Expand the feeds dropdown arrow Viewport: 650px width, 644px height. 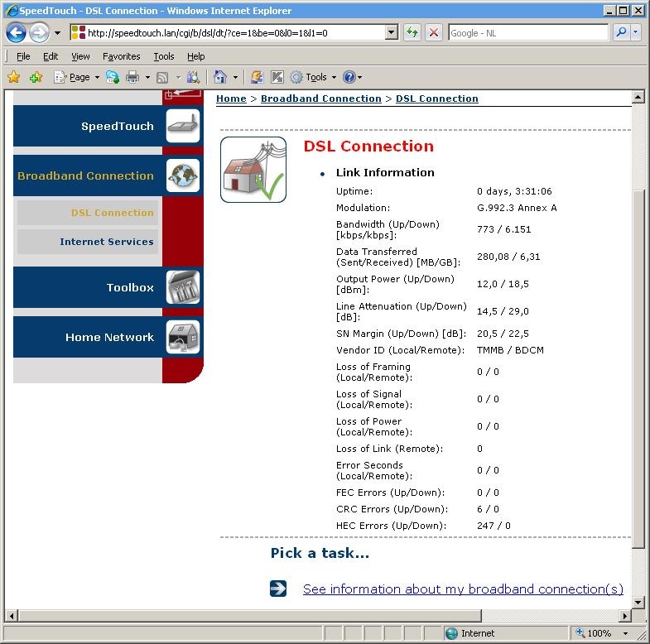pyautogui.click(x=178, y=77)
